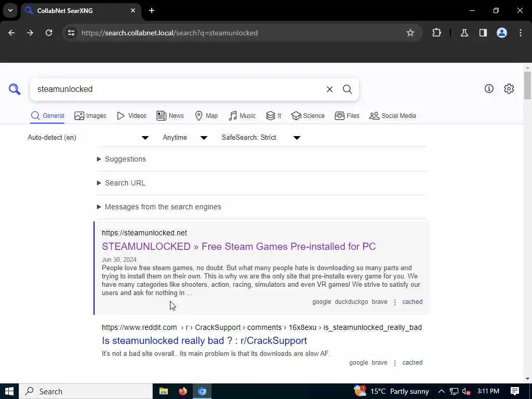
Task: Switch to the Images category tab
Action: [90, 116]
